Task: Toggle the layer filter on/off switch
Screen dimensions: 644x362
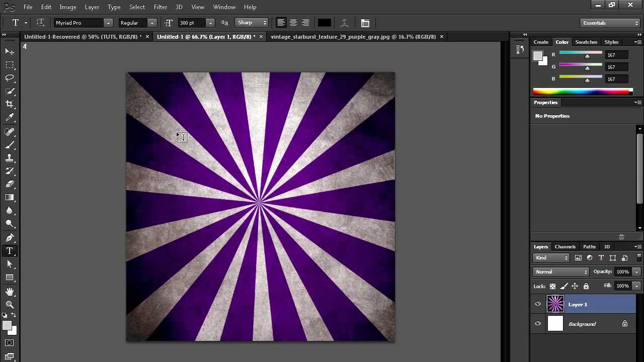Action: (639, 257)
